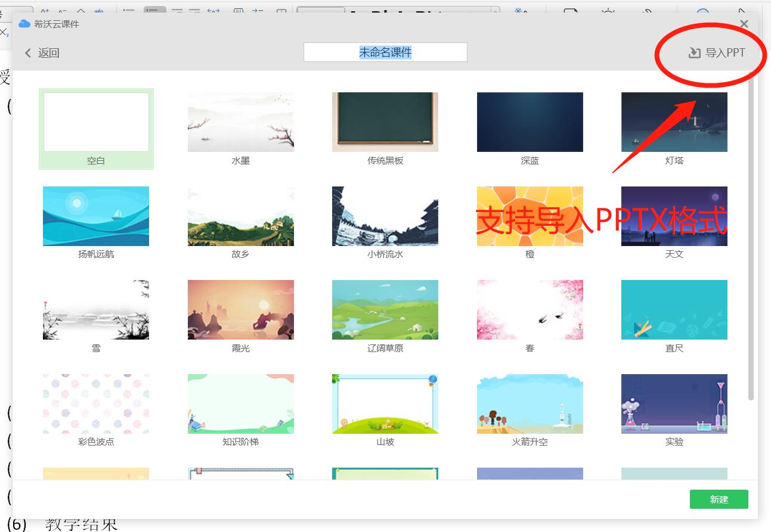Choose the 霞光 sunset template
Viewport: 771px width, 532px height.
pos(240,310)
